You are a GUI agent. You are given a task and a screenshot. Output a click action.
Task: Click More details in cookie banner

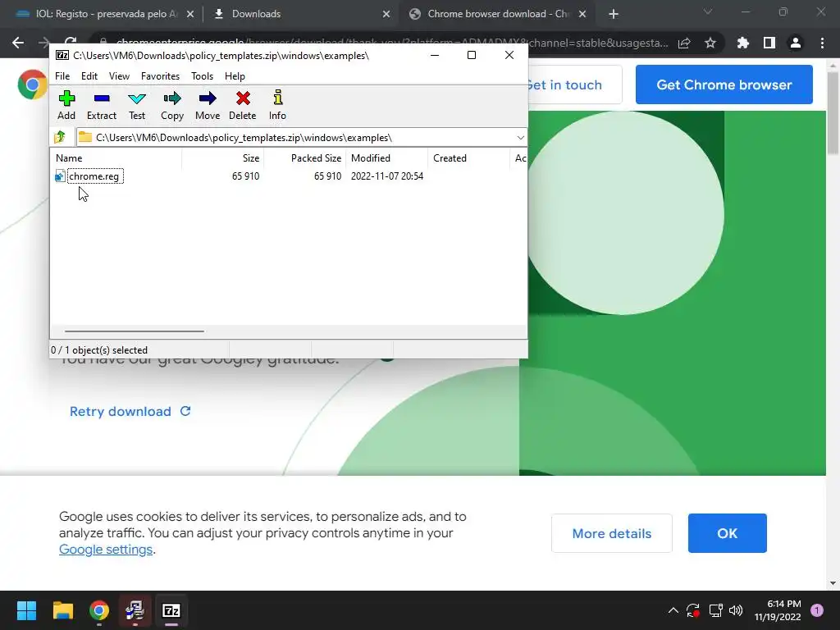tap(612, 533)
